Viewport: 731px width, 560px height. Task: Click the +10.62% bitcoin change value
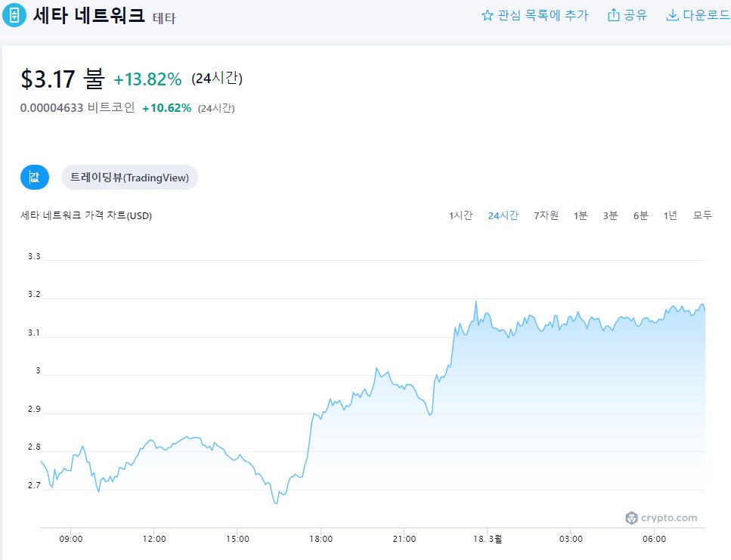click(x=167, y=108)
